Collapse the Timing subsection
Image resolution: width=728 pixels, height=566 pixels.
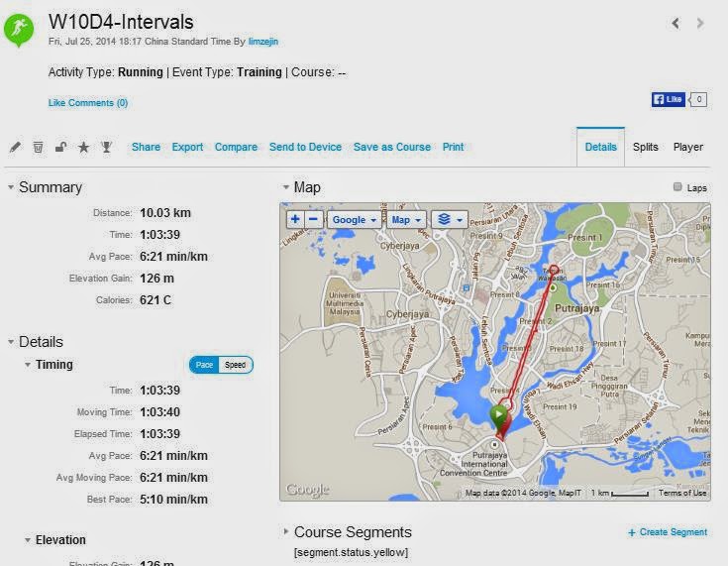pyautogui.click(x=28, y=365)
